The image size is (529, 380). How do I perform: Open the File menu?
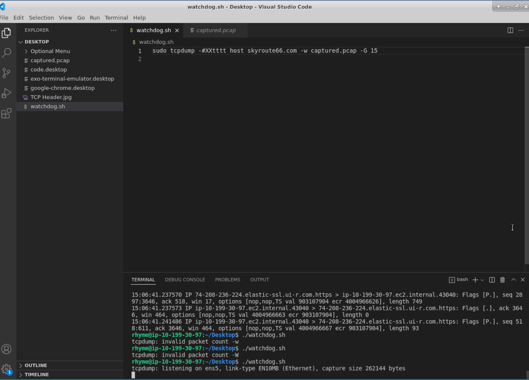(4, 18)
